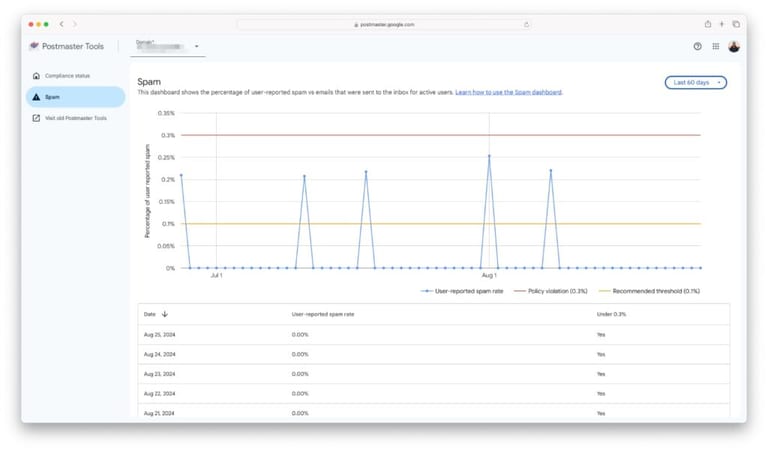The image size is (768, 451).
Task: Open the Last 60 days range dropdown
Action: click(x=696, y=83)
